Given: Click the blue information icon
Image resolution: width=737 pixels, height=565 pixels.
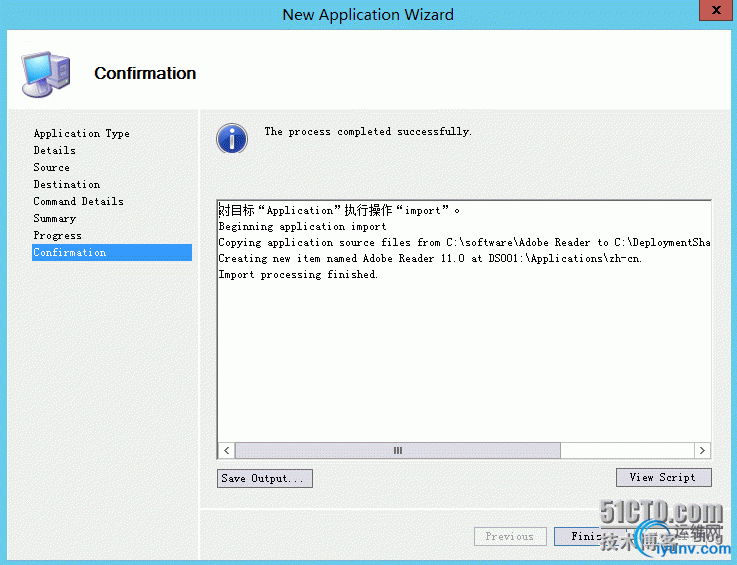Looking at the screenshot, I should (x=232, y=139).
